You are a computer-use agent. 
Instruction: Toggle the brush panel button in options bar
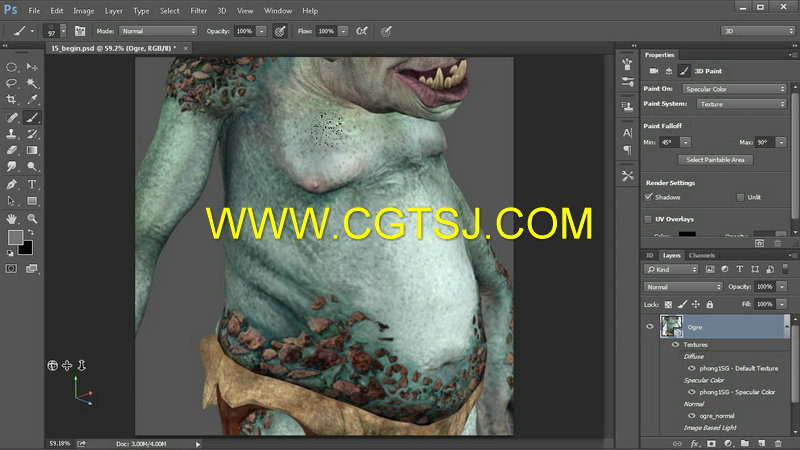(80, 31)
